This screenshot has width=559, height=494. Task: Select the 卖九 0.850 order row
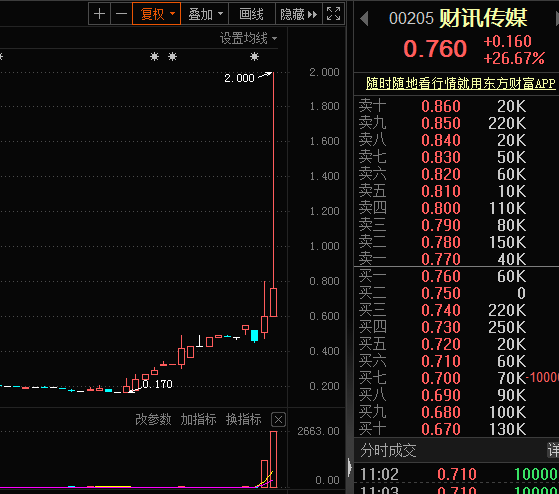pos(456,123)
